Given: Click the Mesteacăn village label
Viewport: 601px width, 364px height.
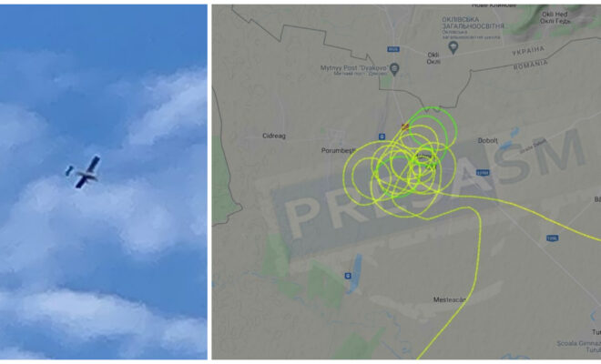Looking at the screenshot, I should tap(449, 299).
